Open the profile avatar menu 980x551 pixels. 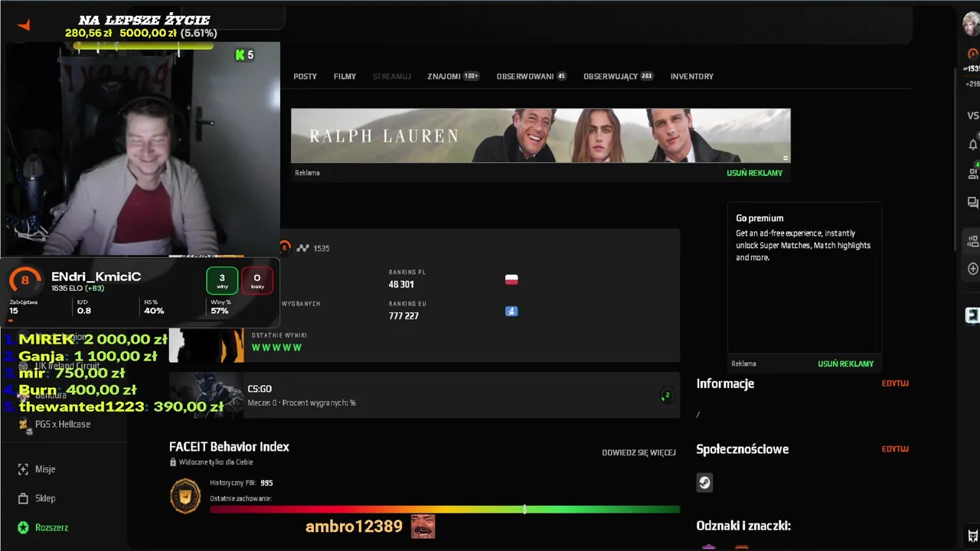coord(971,23)
